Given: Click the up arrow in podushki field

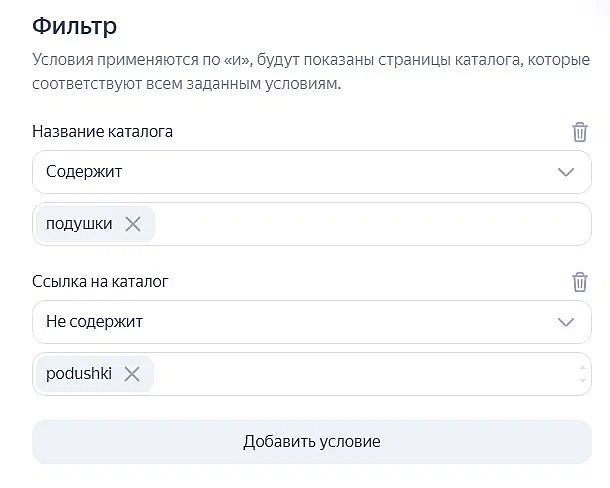Looking at the screenshot, I should coord(582,368).
